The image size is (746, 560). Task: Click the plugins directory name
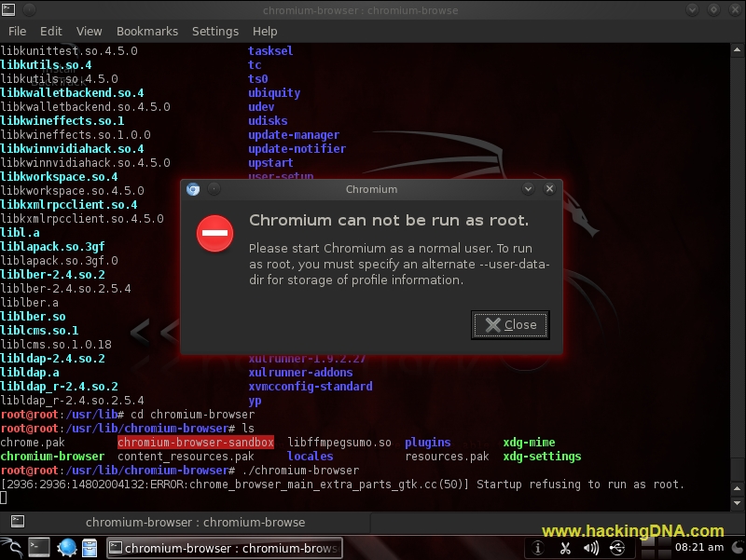[427, 443]
